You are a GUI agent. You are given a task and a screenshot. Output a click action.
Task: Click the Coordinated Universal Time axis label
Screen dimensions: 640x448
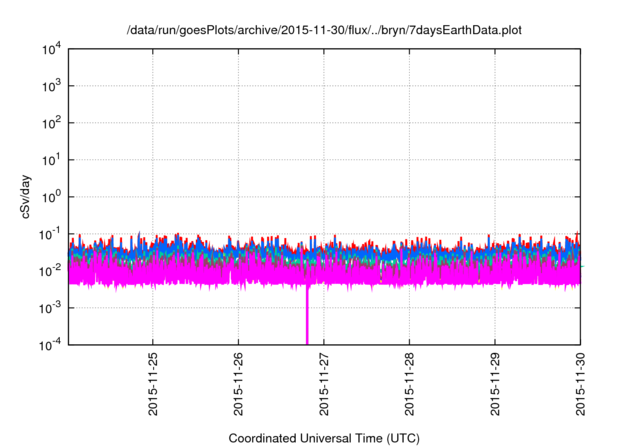[x=324, y=438]
